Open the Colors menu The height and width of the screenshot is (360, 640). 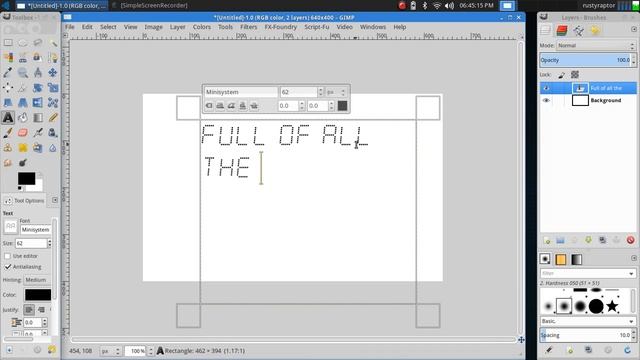point(202,27)
